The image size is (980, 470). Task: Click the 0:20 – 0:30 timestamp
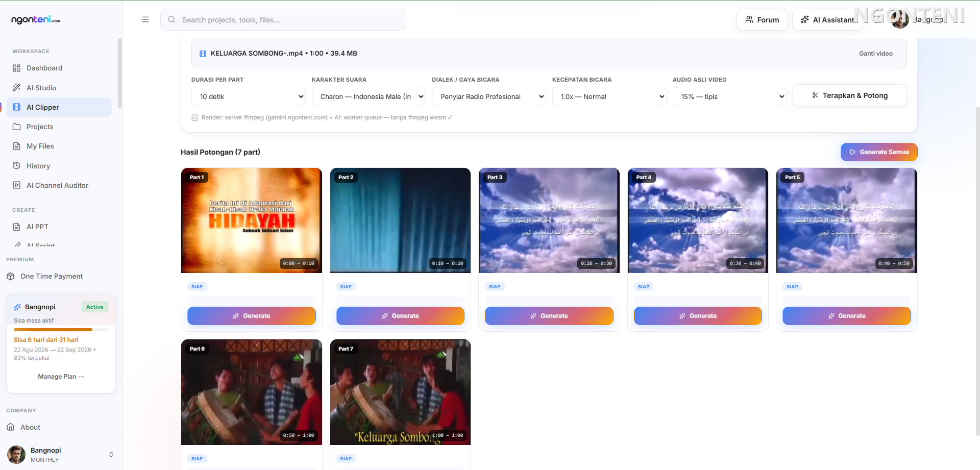click(x=596, y=263)
